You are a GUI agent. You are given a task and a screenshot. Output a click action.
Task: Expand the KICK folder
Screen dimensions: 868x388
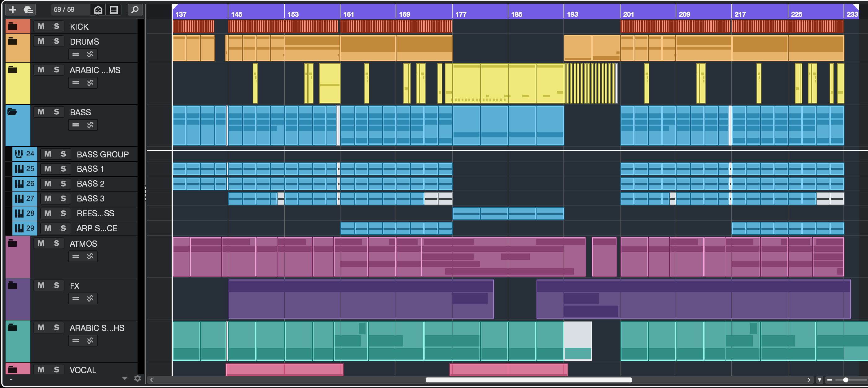[12, 26]
